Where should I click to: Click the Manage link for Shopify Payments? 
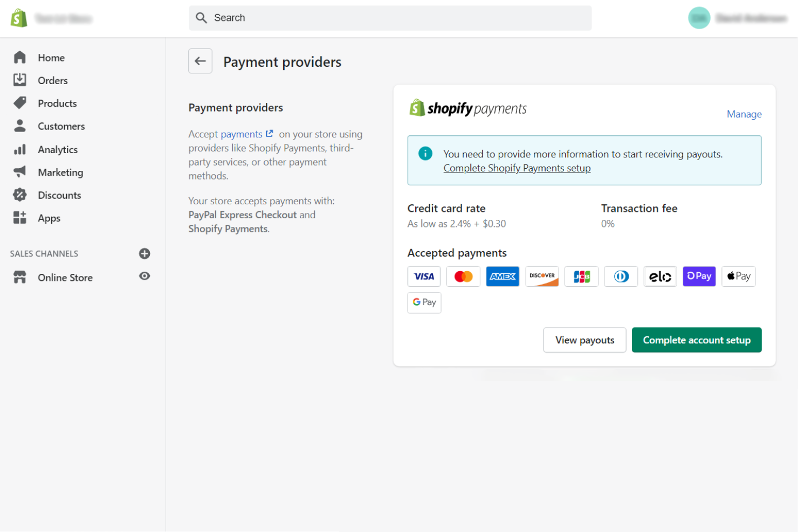point(744,114)
